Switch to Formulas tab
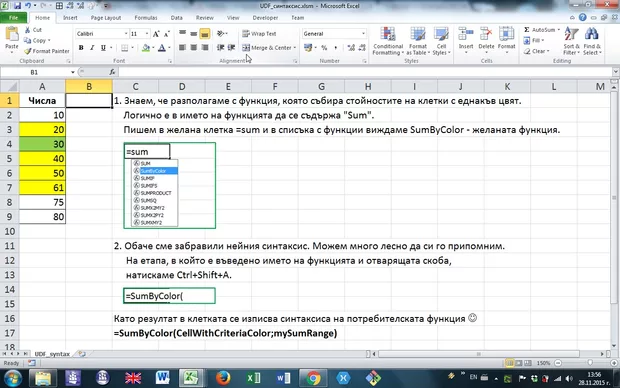Screen dimensions: 620x388 tap(146, 18)
